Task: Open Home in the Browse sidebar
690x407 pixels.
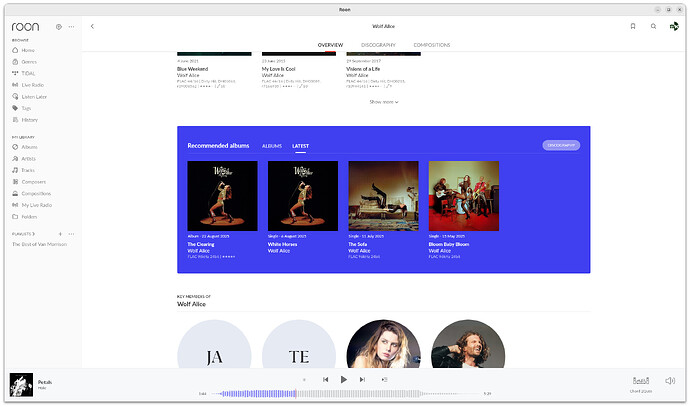Action: 28,50
